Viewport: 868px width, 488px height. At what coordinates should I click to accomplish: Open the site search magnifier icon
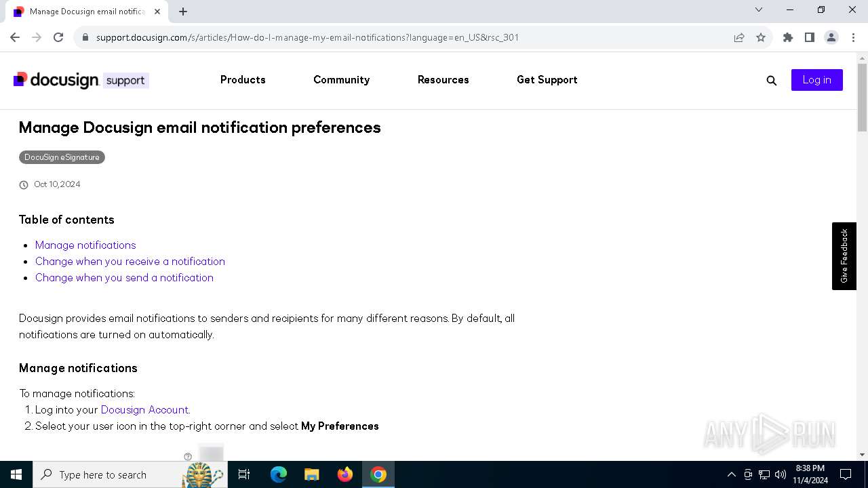(x=771, y=80)
